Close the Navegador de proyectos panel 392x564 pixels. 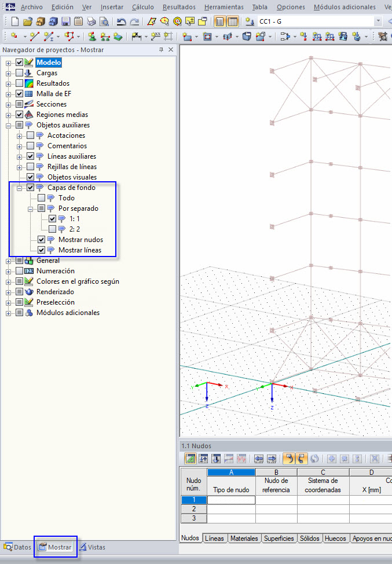click(171, 50)
